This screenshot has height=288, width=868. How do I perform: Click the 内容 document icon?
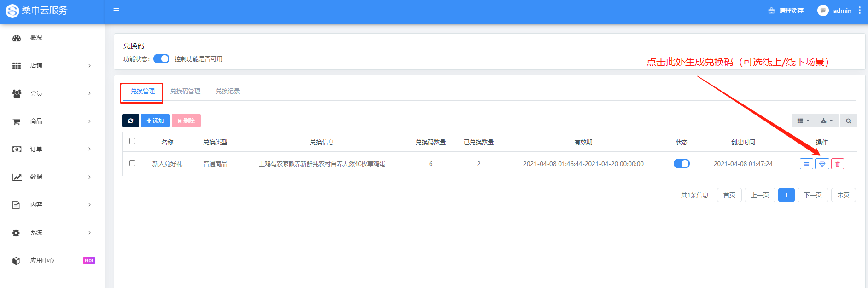click(x=16, y=205)
